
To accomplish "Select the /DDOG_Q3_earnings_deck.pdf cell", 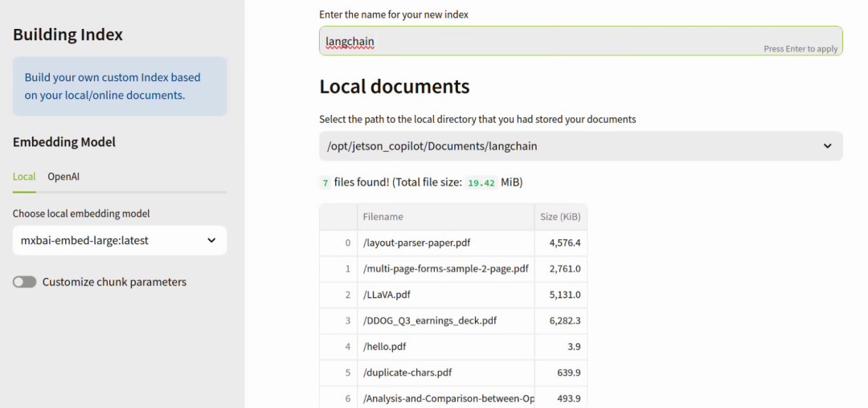I will coord(445,320).
